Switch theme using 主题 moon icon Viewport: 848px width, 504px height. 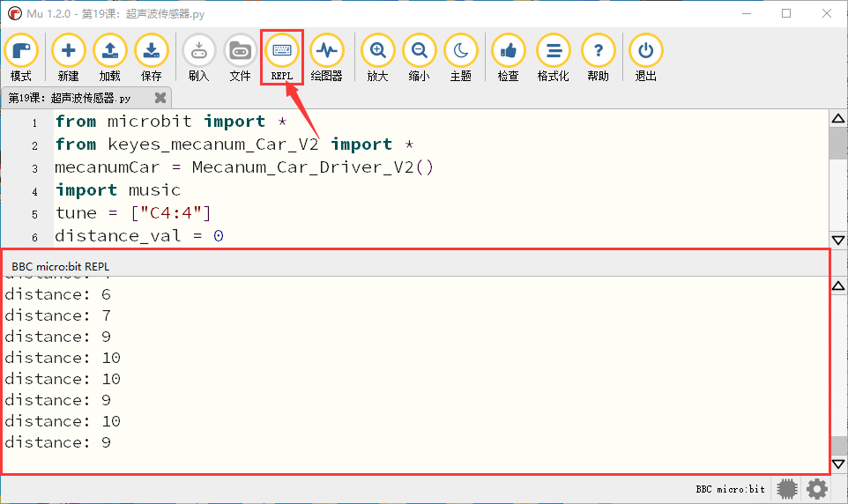461,57
